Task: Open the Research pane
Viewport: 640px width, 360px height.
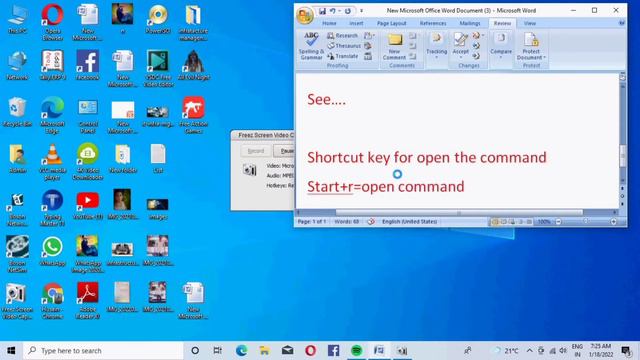Action: (x=342, y=36)
